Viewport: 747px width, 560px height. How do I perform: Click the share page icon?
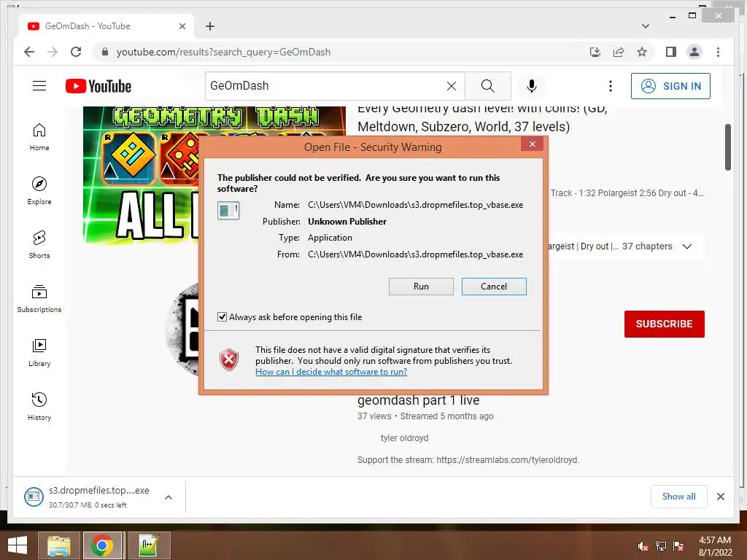tap(619, 52)
